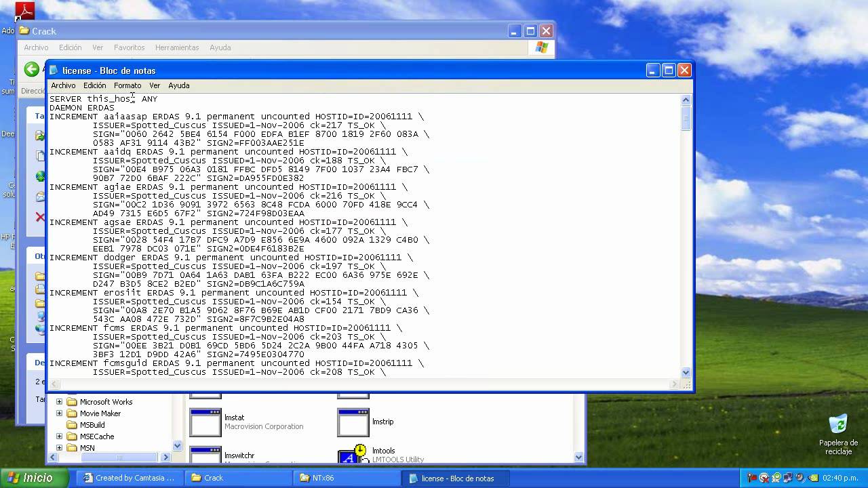This screenshot has height=488, width=868.
Task: Click the green checkmark tray icon
Action: pyautogui.click(x=777, y=478)
